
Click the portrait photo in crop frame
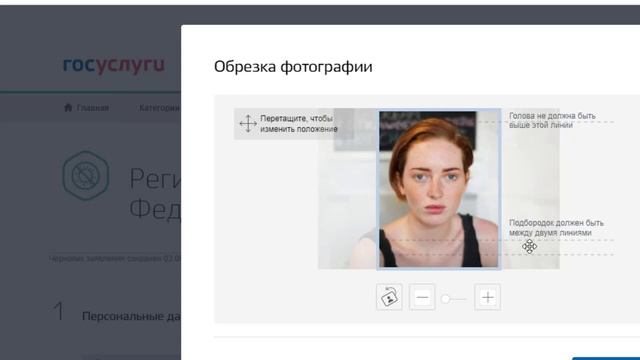[439, 189]
